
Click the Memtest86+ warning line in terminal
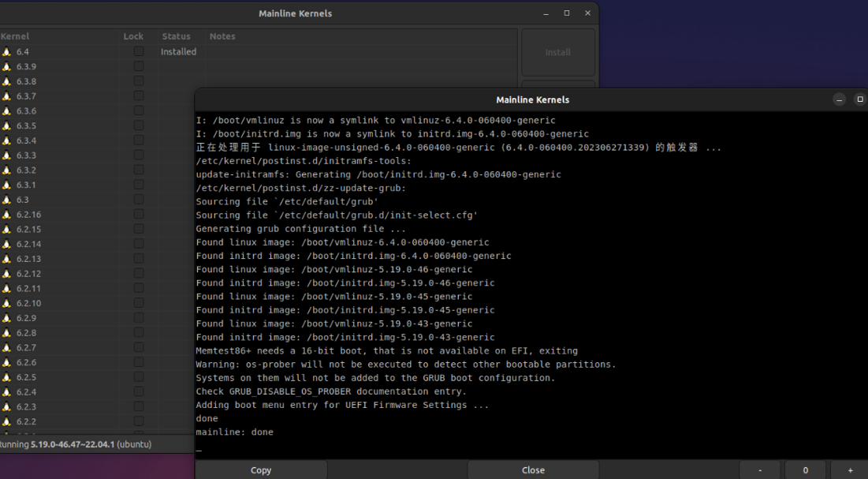(387, 351)
